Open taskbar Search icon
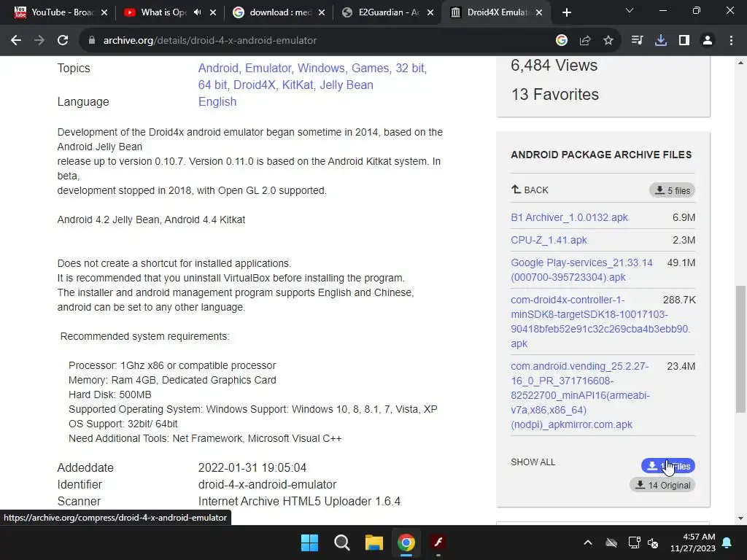747x560 pixels. click(x=341, y=542)
